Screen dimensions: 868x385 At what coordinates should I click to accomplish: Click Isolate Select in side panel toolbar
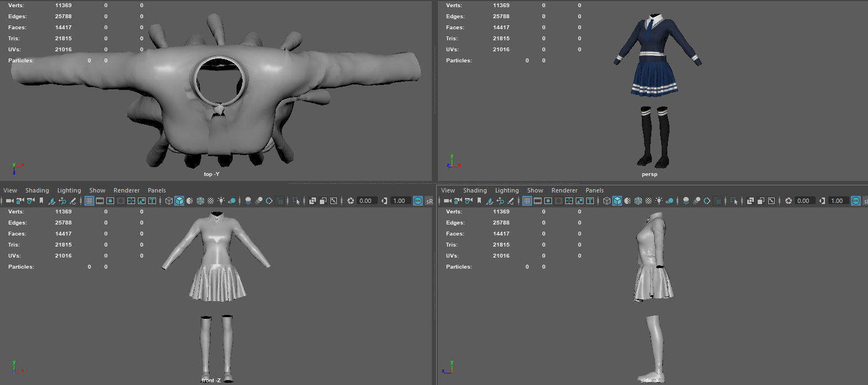(x=734, y=201)
